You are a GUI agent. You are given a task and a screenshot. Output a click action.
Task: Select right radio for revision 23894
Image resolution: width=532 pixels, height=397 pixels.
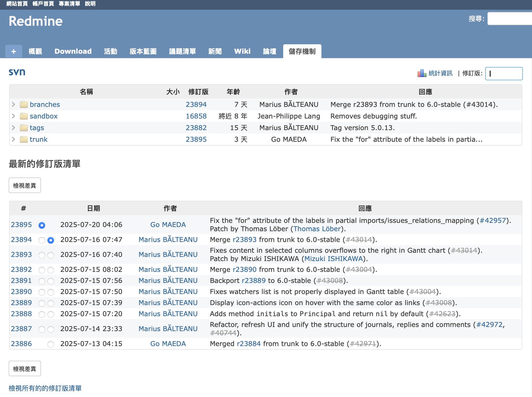(x=51, y=240)
